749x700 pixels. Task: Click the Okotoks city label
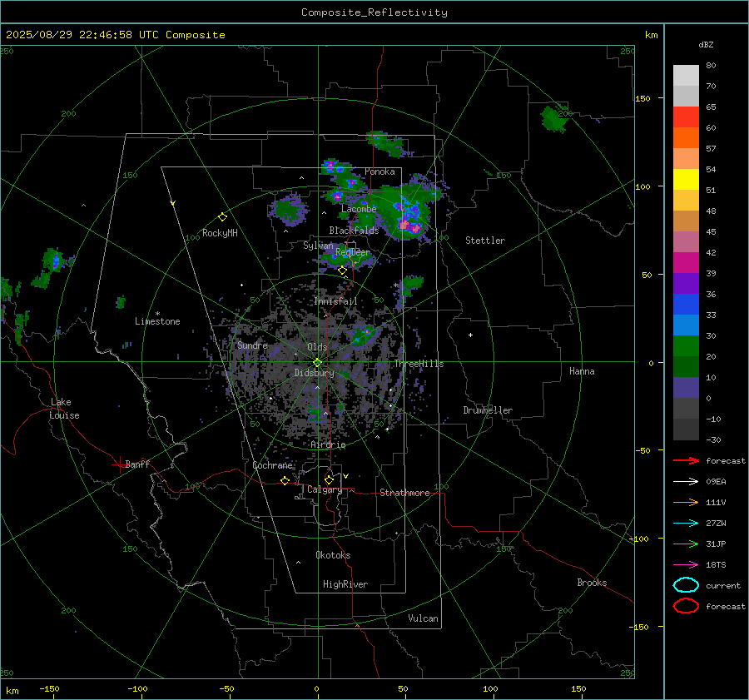coord(333,555)
